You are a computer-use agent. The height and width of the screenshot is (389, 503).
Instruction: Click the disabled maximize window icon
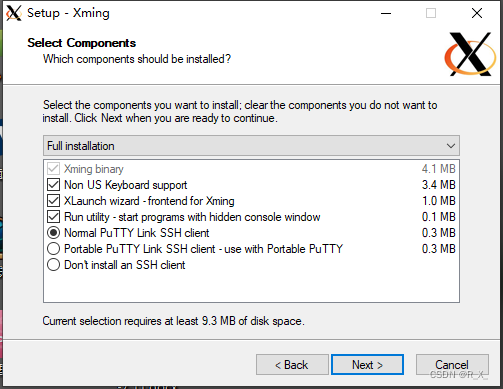(431, 13)
